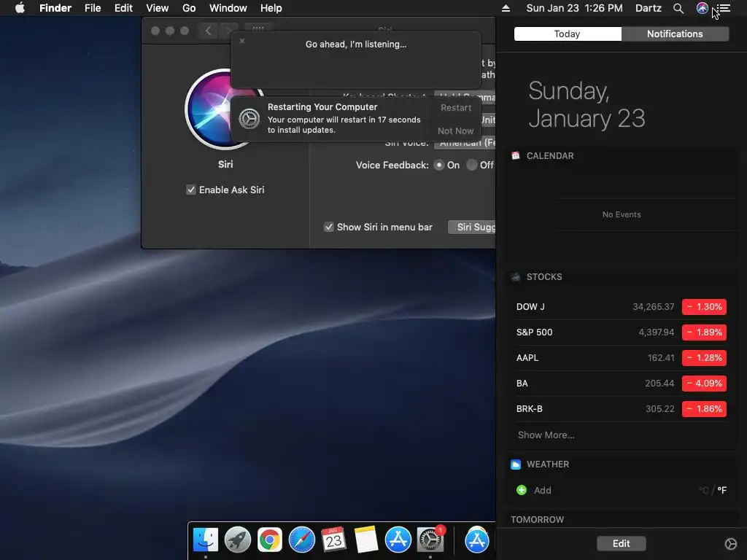Click the AAPL stock row
The image size is (747, 560).
pos(622,357)
